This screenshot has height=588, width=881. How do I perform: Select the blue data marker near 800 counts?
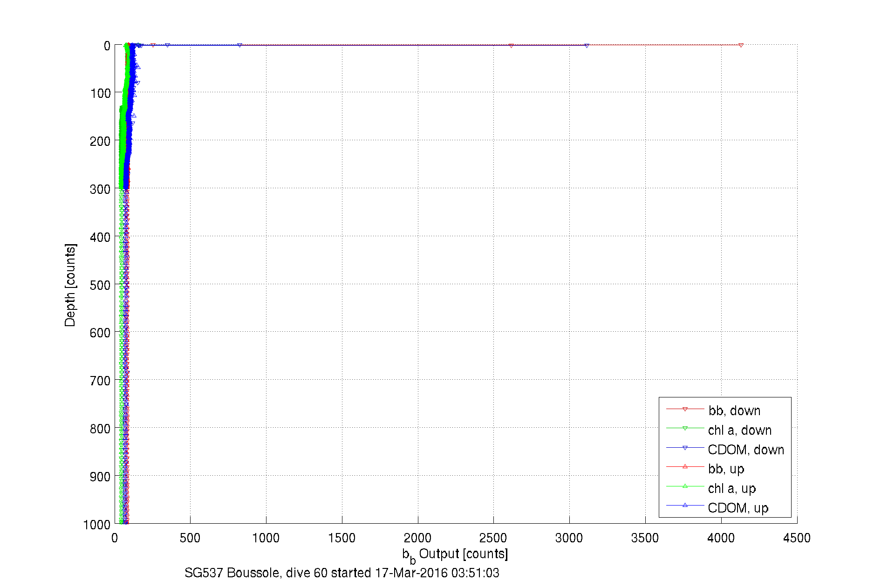239,45
